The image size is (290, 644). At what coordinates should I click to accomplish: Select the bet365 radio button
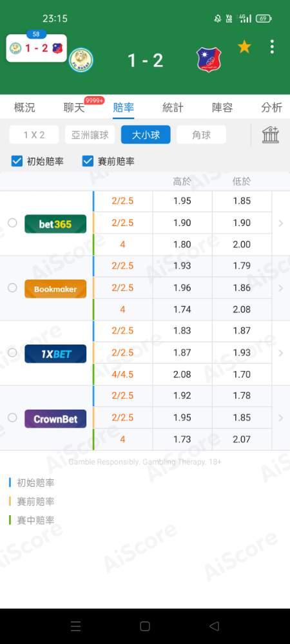[x=12, y=223]
